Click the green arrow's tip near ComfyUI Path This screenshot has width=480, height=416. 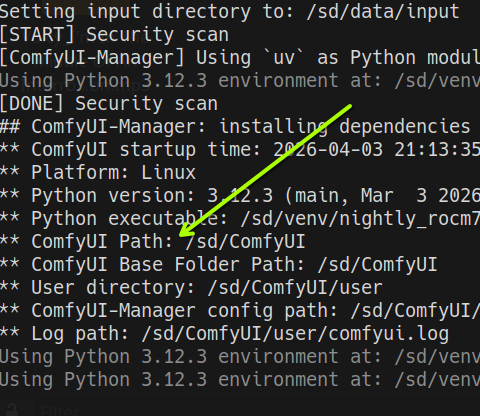pos(180,235)
